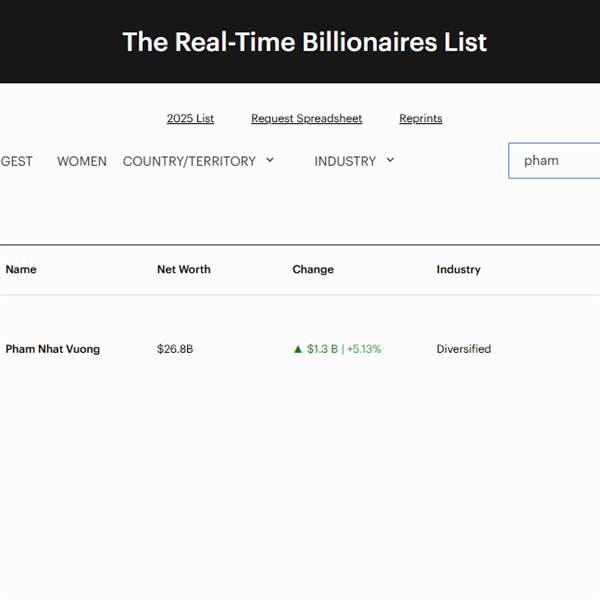
Task: Click the green up-arrow change icon
Action: pyautogui.click(x=297, y=349)
